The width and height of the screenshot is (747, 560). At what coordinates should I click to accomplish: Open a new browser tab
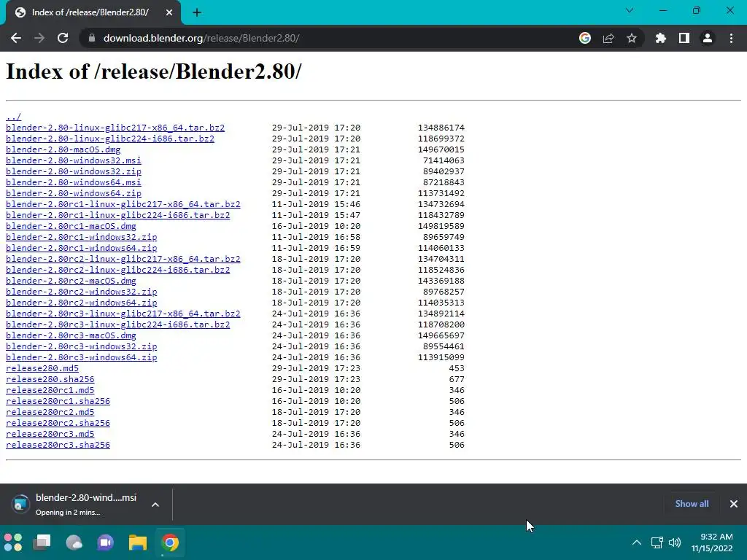coord(197,12)
